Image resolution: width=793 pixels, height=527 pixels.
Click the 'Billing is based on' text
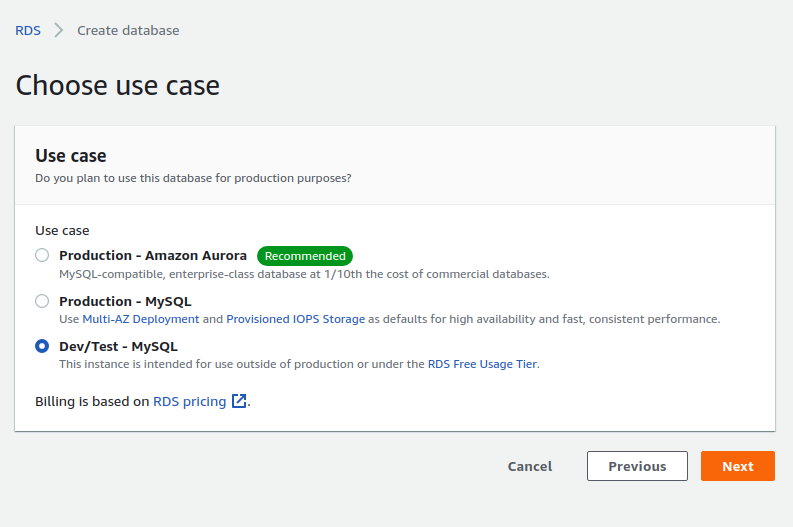92,402
